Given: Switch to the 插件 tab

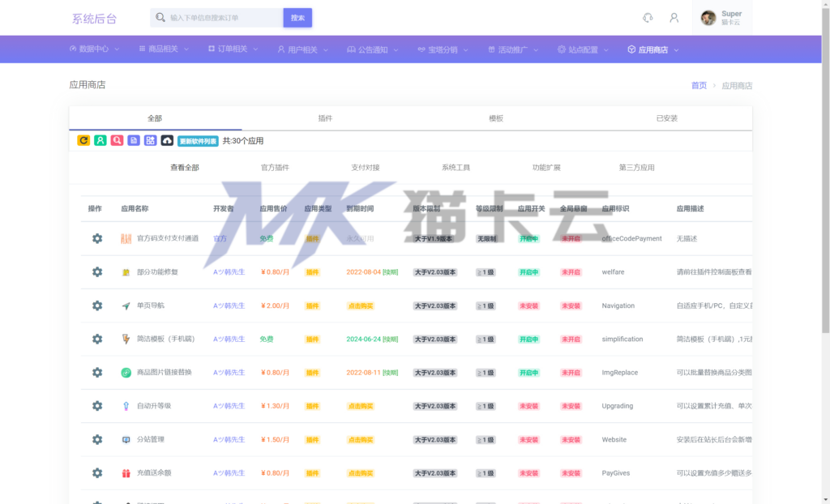Looking at the screenshot, I should click(x=325, y=118).
